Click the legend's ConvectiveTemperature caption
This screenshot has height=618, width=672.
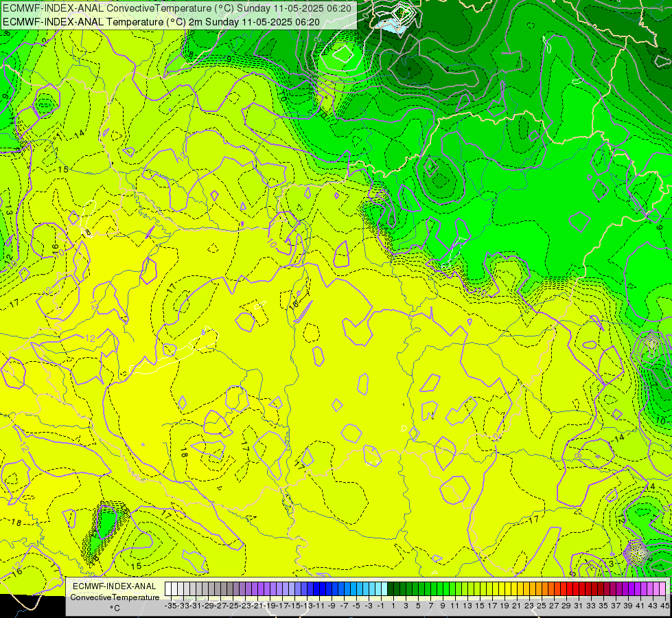click(115, 597)
